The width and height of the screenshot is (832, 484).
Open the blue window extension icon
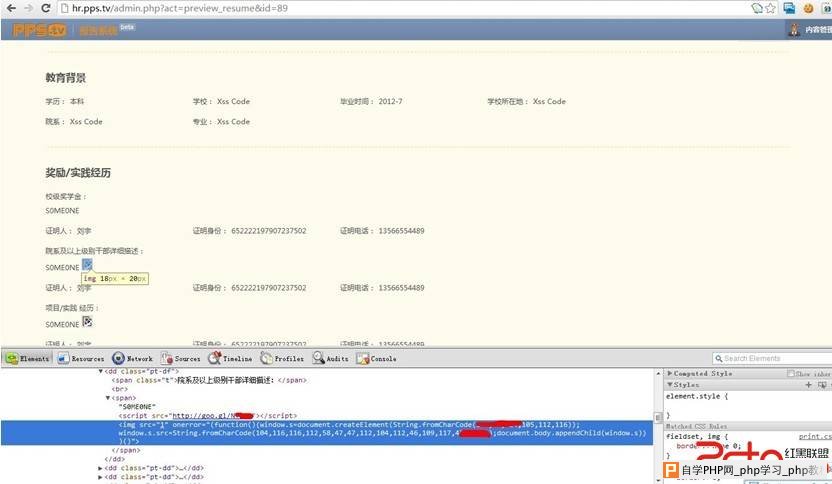(790, 8)
